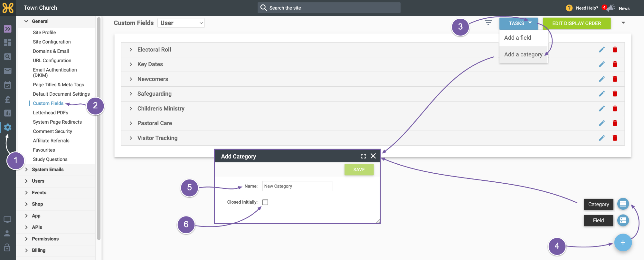Open the dashboard grid icon in the sidebar
This screenshot has width=644, height=260.
pyautogui.click(x=8, y=43)
